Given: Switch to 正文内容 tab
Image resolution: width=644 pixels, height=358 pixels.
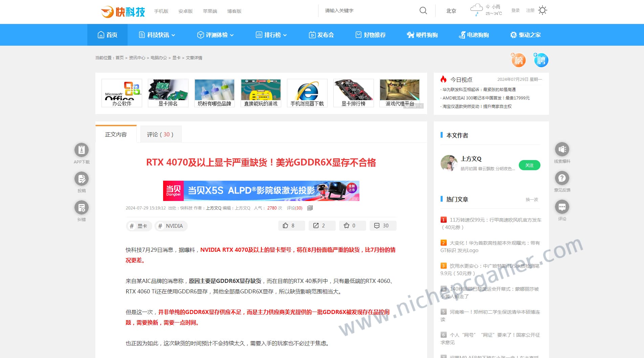Looking at the screenshot, I should [116, 134].
